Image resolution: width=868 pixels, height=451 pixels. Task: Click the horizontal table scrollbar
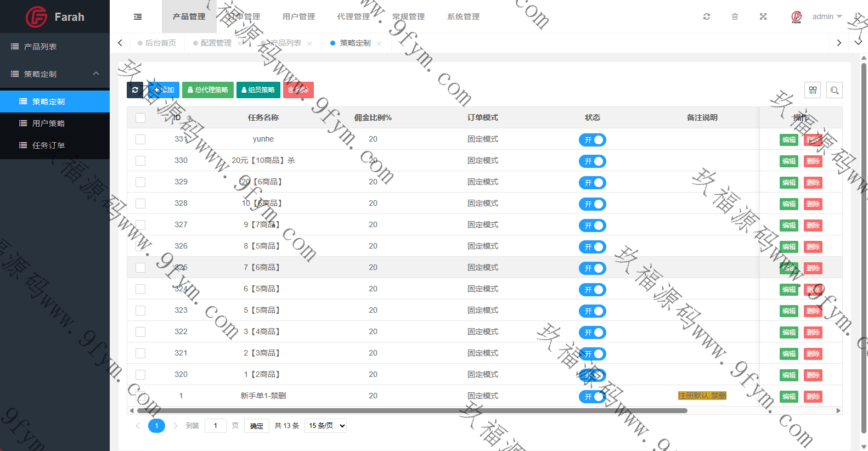412,410
